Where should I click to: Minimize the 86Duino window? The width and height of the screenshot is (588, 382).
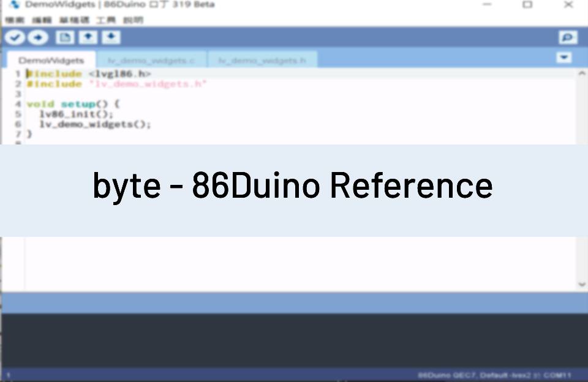[487, 4]
